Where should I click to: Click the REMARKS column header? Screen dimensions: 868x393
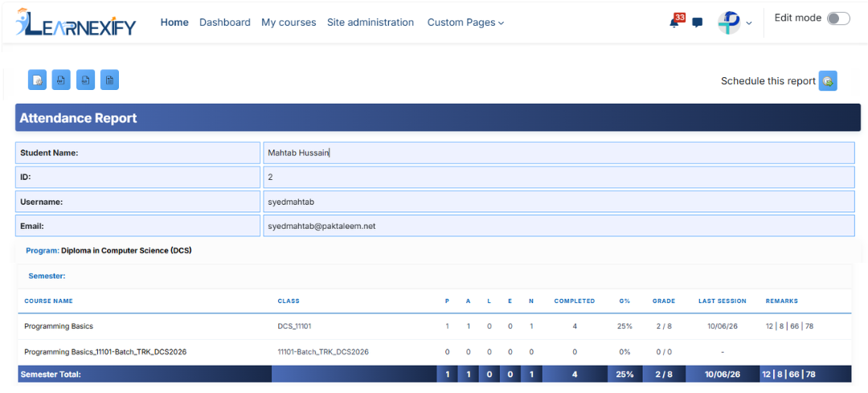782,301
